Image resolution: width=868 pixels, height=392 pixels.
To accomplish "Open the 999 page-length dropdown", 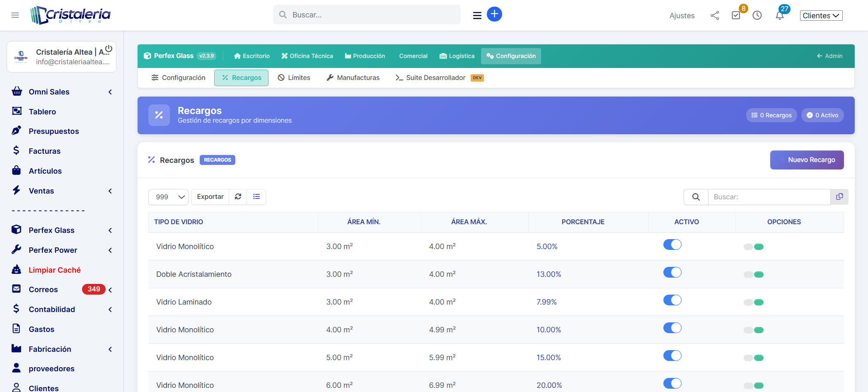I will [169, 197].
